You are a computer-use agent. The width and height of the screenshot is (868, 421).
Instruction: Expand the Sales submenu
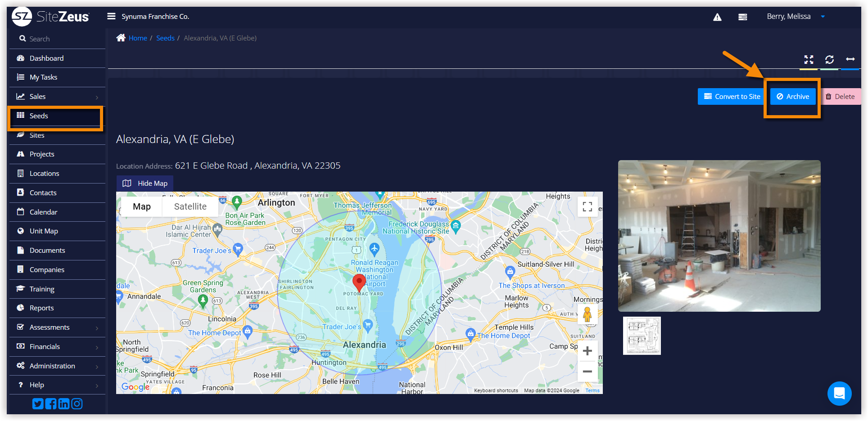point(57,97)
